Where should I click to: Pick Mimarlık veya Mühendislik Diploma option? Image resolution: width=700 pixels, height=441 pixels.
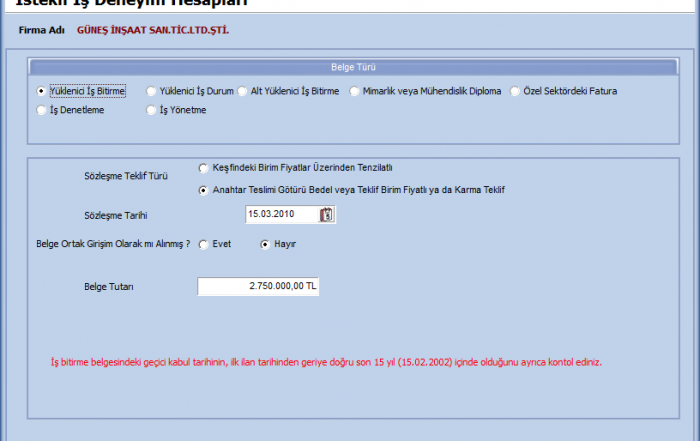coord(355,91)
